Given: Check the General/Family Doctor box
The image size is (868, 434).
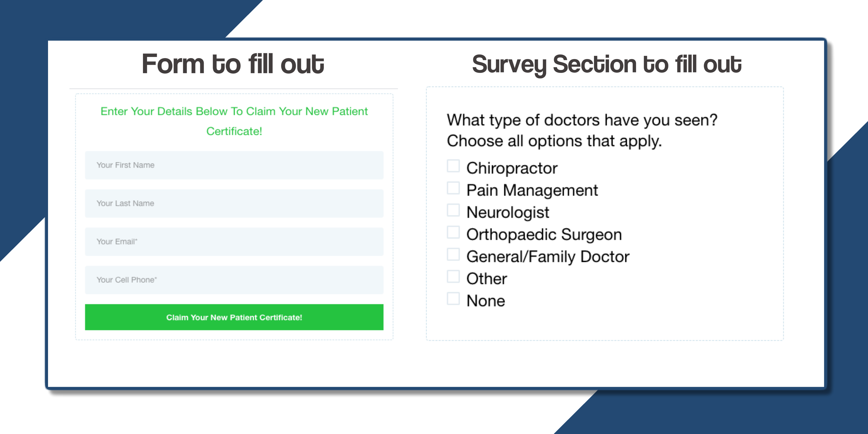Looking at the screenshot, I should (x=453, y=254).
